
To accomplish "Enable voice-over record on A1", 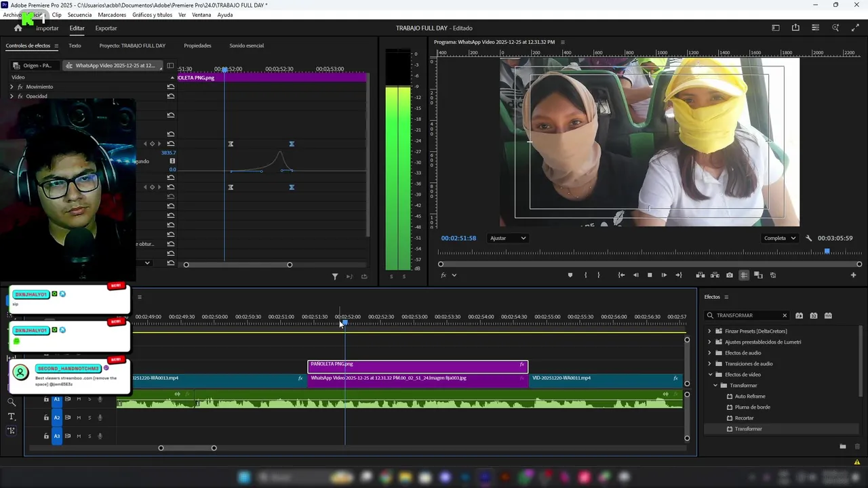I will click(x=100, y=399).
